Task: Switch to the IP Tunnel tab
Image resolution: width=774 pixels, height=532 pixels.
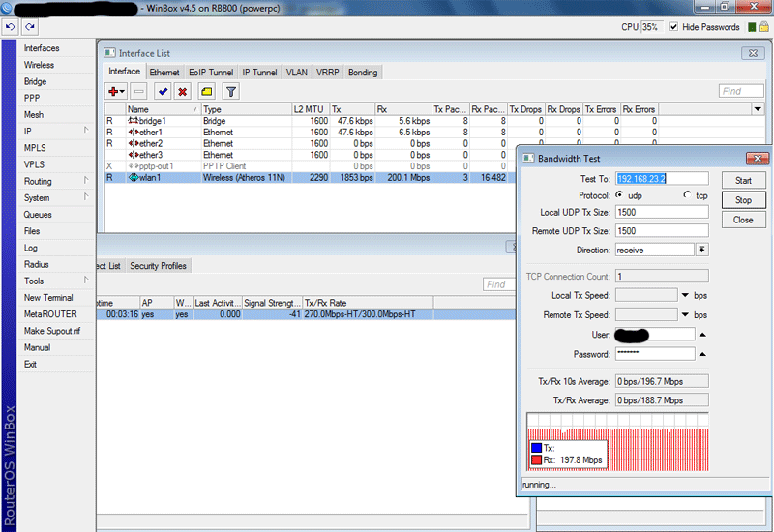Action: pyautogui.click(x=259, y=72)
